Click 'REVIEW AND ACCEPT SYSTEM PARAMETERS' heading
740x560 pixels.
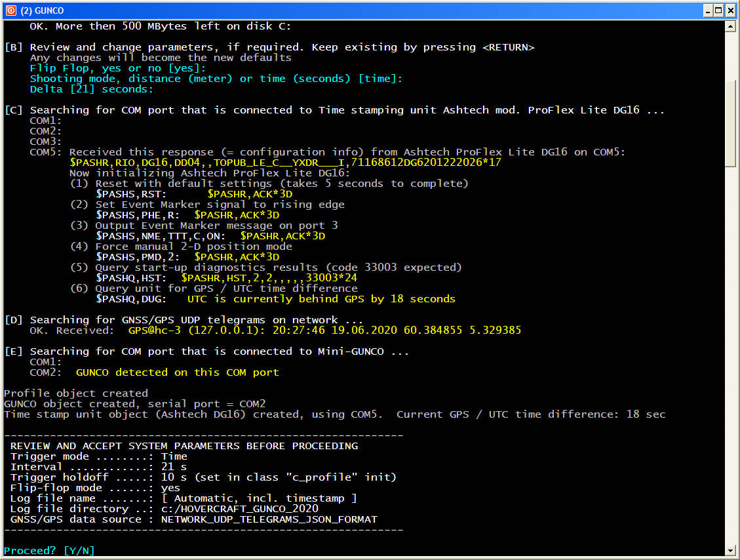[x=184, y=446]
